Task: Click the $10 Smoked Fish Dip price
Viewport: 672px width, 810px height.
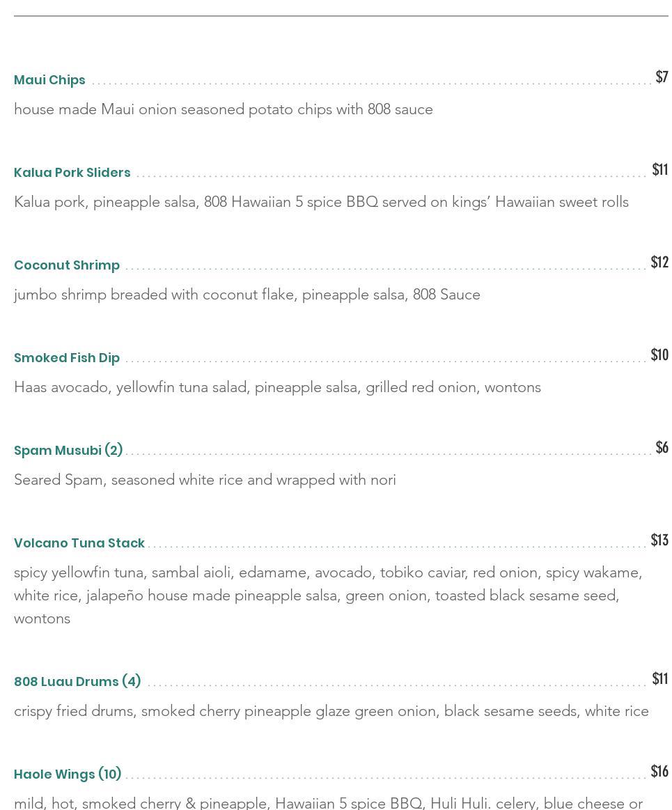Action: tap(659, 355)
